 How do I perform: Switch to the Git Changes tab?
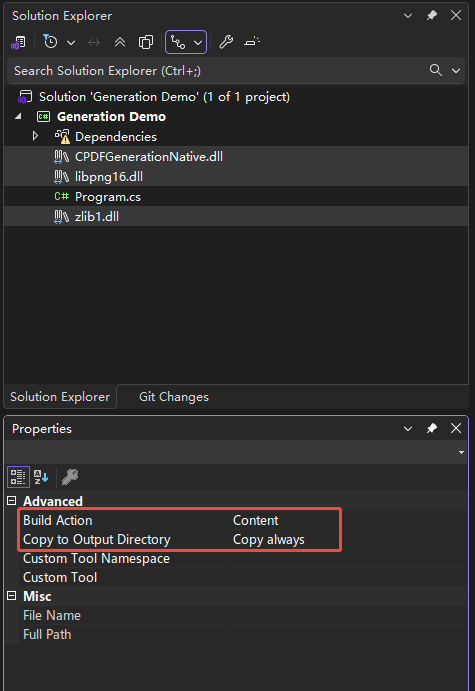[x=174, y=397]
